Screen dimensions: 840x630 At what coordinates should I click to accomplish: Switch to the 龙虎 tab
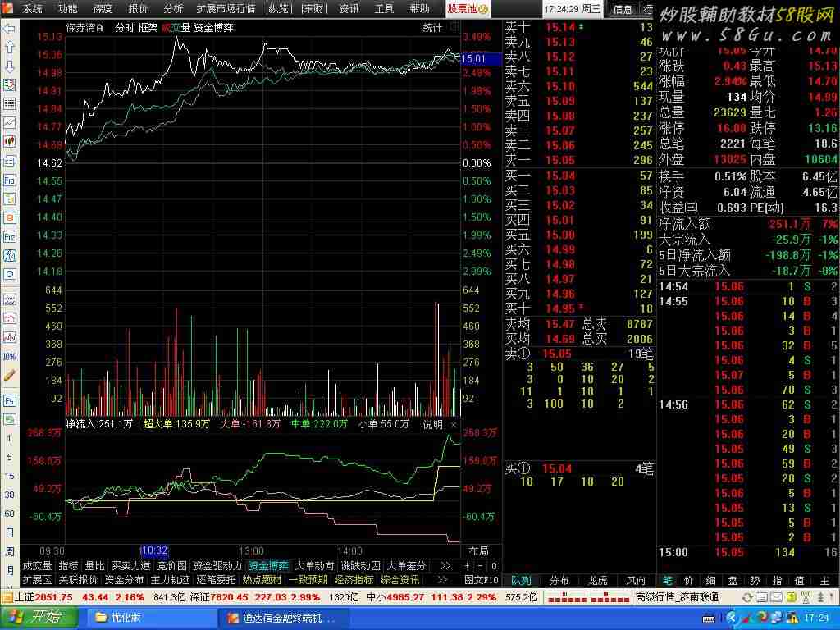click(598, 580)
